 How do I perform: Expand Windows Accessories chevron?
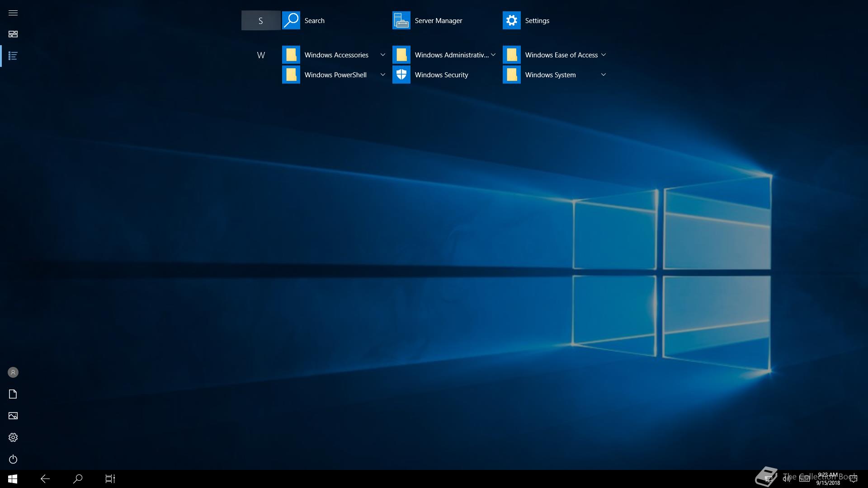(x=383, y=55)
